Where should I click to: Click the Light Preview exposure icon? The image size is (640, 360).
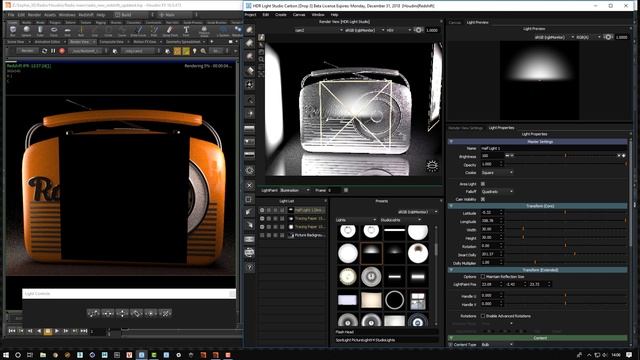coord(608,37)
